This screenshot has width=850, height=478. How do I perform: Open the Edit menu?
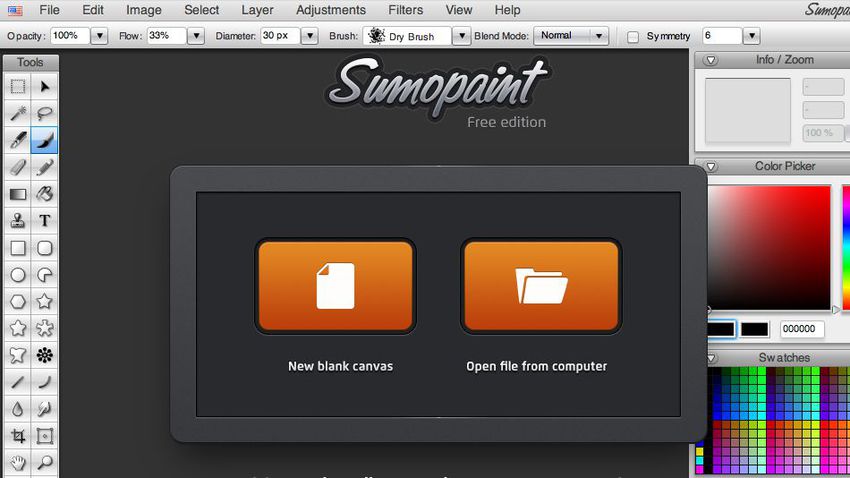(x=93, y=10)
